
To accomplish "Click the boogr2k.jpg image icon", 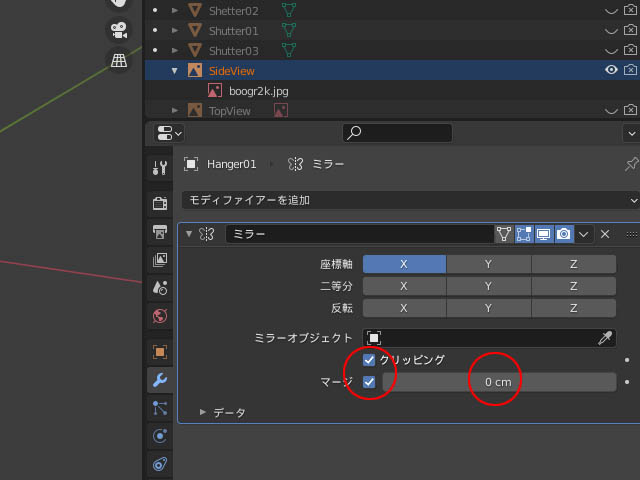I will [x=215, y=91].
